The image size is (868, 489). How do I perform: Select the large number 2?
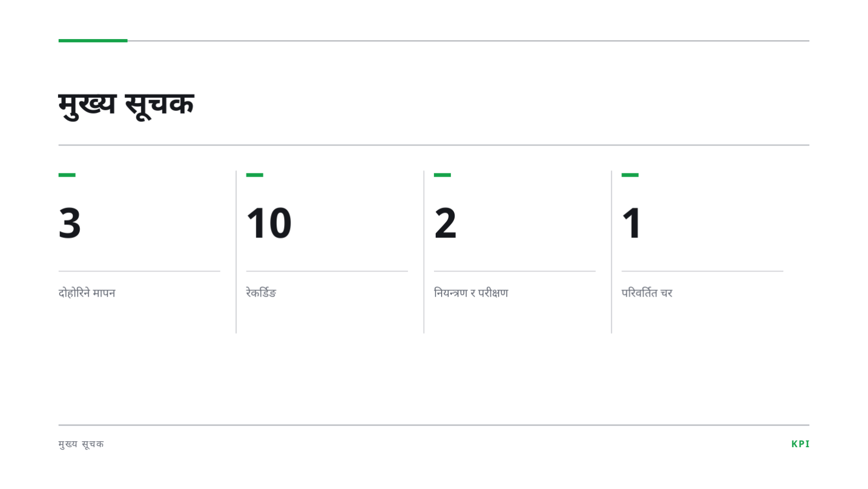pos(445,223)
